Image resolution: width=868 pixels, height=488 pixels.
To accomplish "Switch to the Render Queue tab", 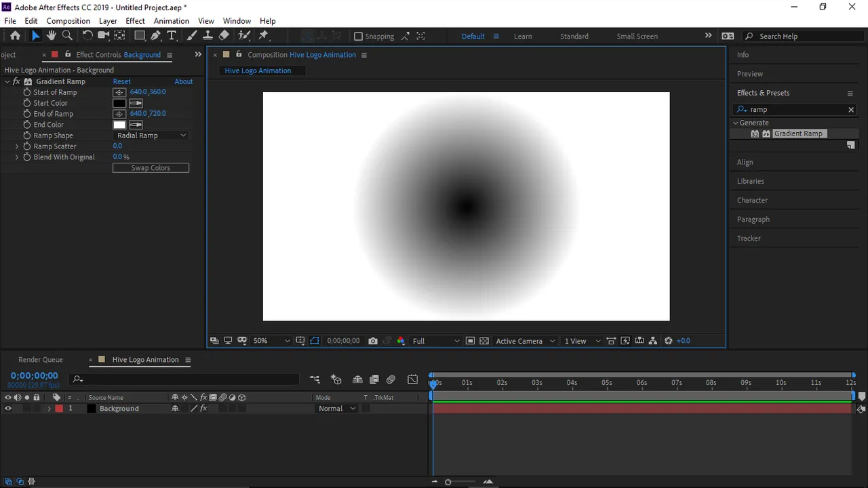I will pos(41,360).
